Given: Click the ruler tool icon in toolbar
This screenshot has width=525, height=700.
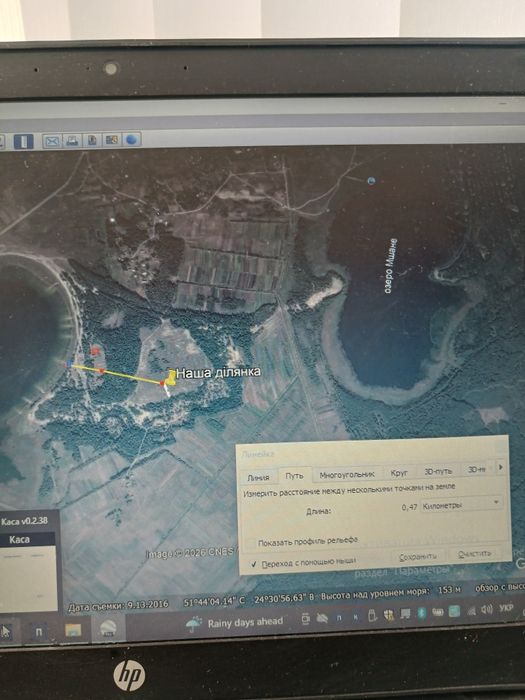Looking at the screenshot, I should pos(23,142).
